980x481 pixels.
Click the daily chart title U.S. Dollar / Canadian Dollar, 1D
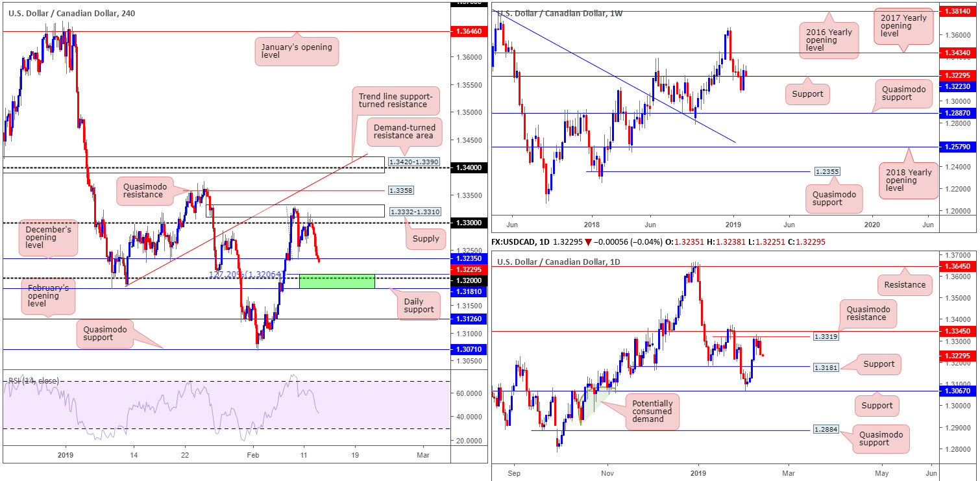[x=559, y=262]
